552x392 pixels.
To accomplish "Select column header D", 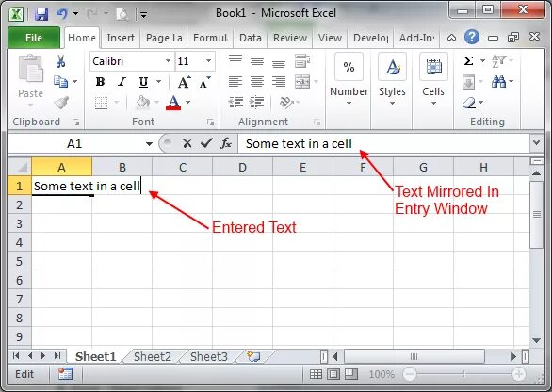I will tap(242, 167).
